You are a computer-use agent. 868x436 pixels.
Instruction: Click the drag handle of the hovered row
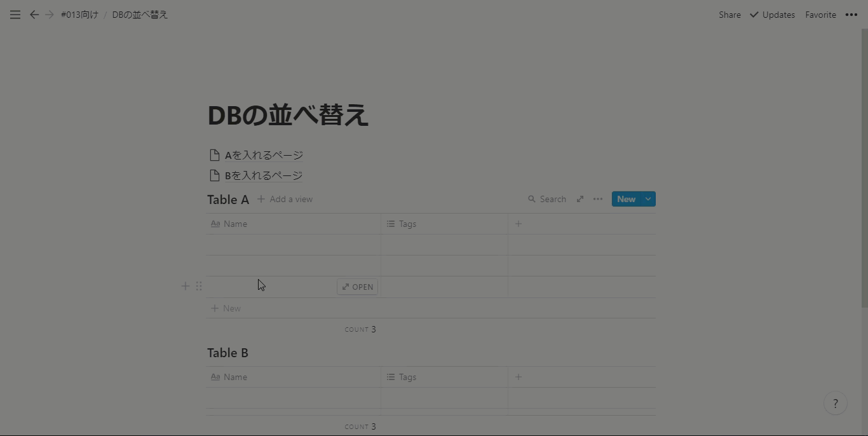[x=199, y=286]
